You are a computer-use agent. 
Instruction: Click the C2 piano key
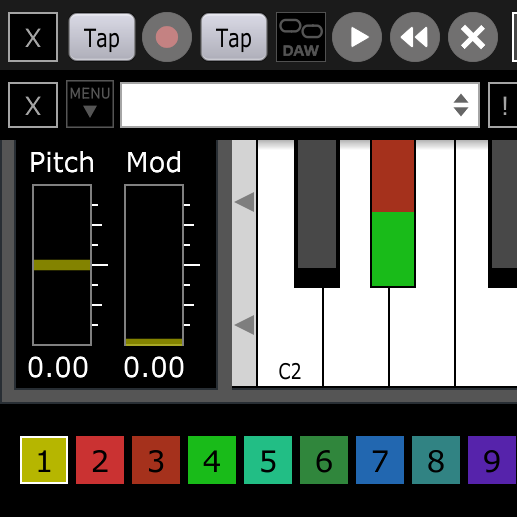289,337
